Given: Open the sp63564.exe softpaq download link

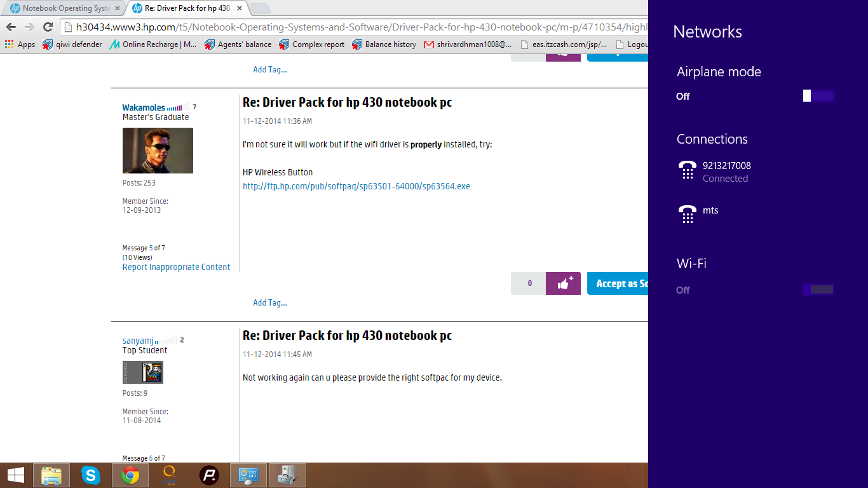Looking at the screenshot, I should [356, 186].
